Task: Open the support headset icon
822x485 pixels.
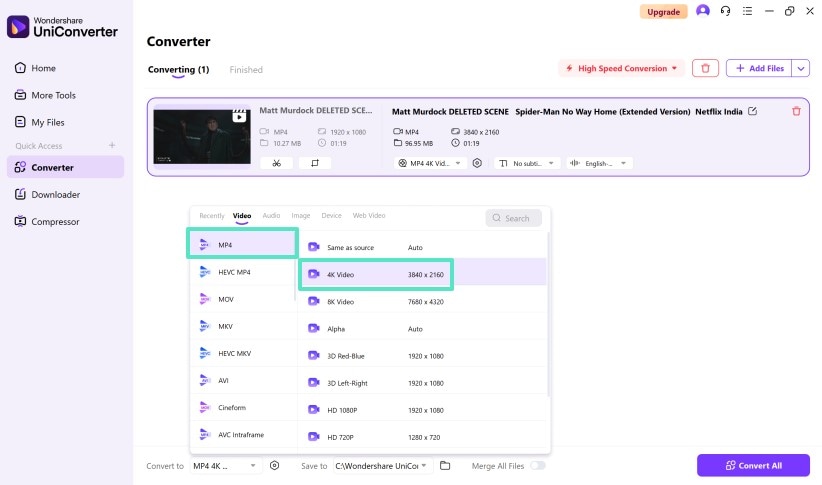Action: tap(726, 11)
